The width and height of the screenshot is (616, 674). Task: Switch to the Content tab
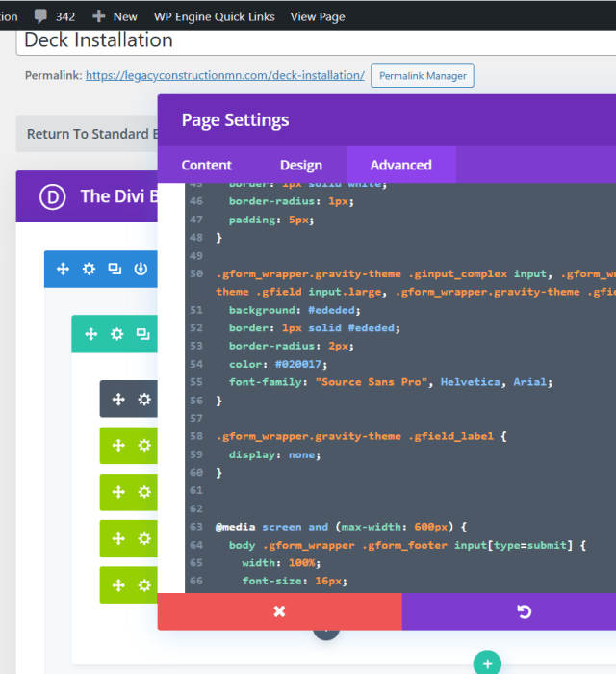(x=207, y=165)
